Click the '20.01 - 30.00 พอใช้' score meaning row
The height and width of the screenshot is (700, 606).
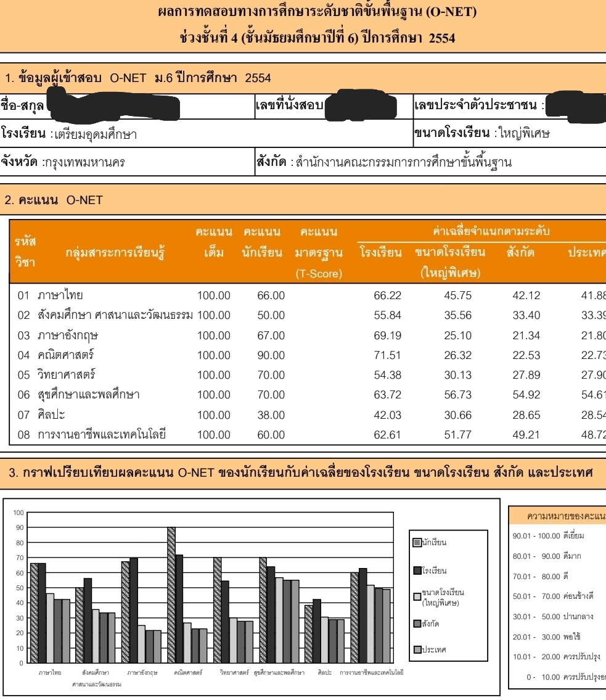pos(547,636)
